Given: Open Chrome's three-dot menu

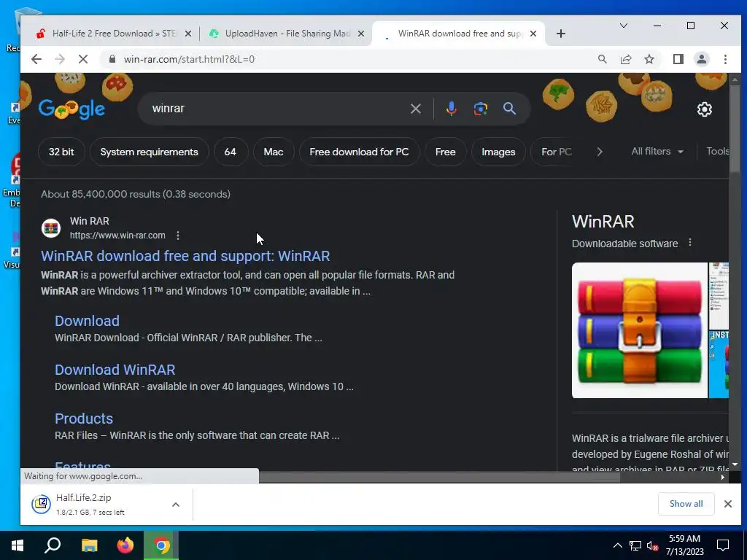Looking at the screenshot, I should point(725,59).
